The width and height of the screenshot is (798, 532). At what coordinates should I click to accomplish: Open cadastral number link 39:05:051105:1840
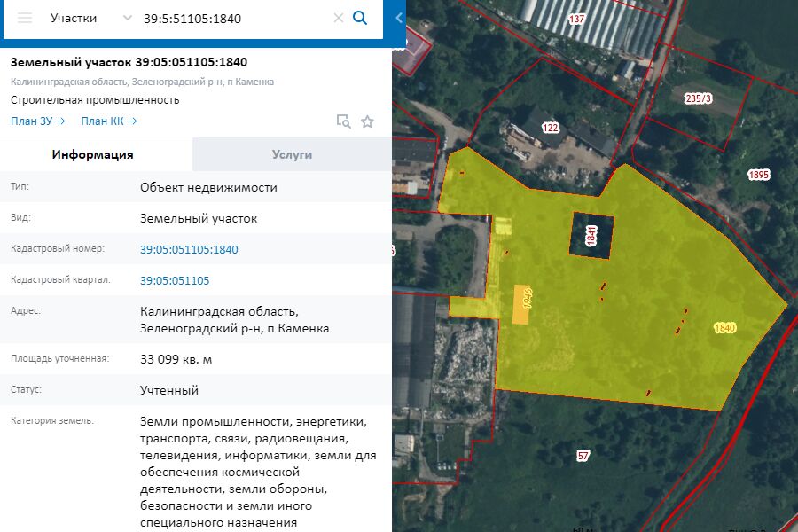coord(189,249)
